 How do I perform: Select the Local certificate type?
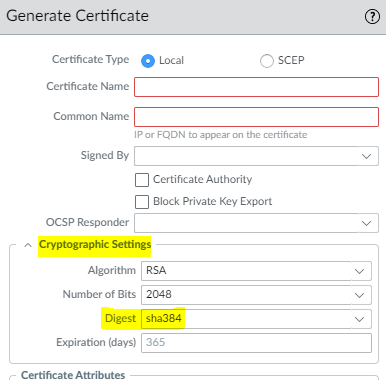tap(148, 61)
